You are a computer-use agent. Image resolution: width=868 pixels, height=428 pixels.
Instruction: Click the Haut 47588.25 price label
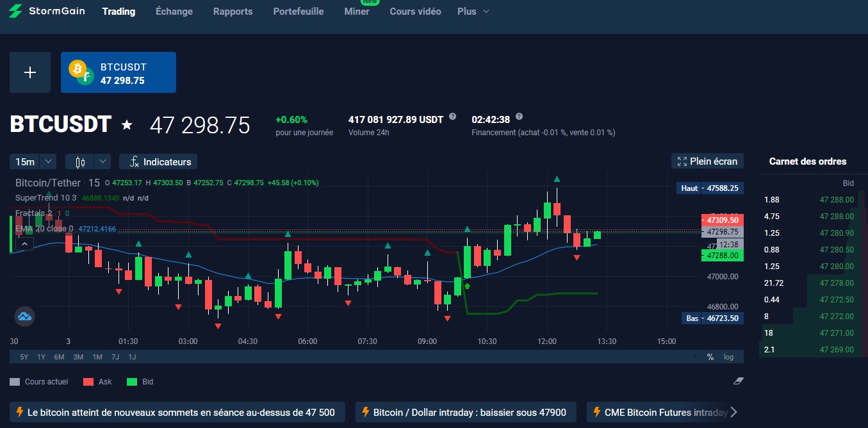(710, 188)
